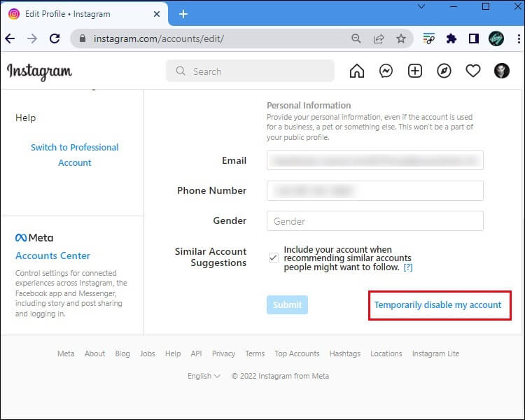Open footer Locations link
Image resolution: width=525 pixels, height=420 pixels.
coord(386,353)
